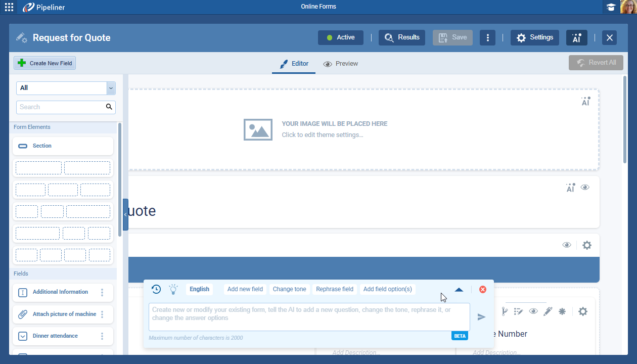Click the Create New Field button
The image size is (637, 364).
[45, 63]
